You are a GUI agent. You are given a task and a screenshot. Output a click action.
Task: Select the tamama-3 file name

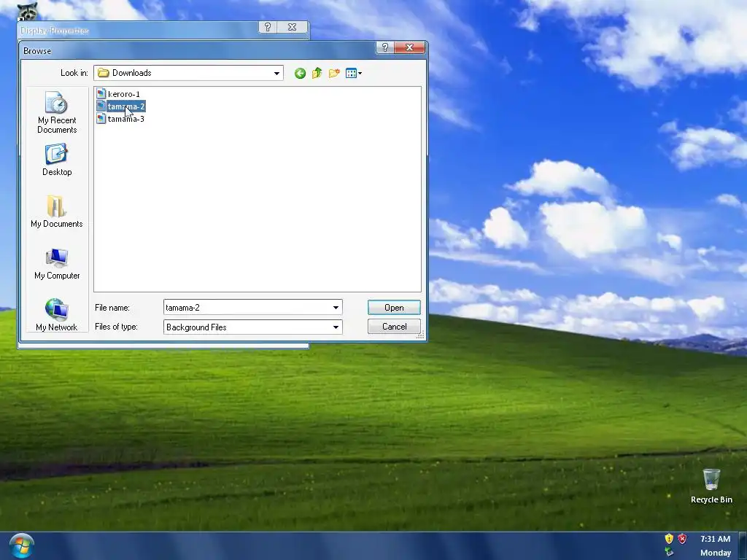point(126,119)
